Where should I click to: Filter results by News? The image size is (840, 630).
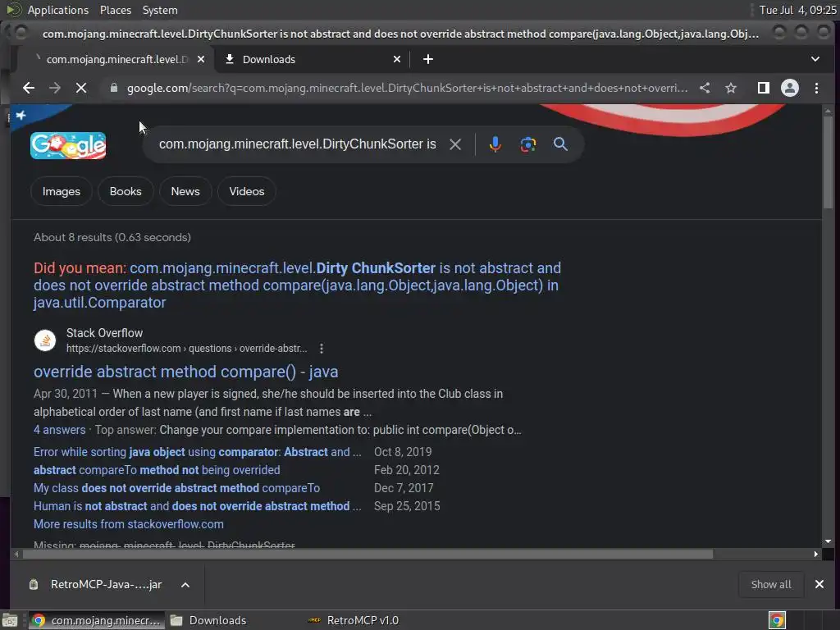coord(185,191)
